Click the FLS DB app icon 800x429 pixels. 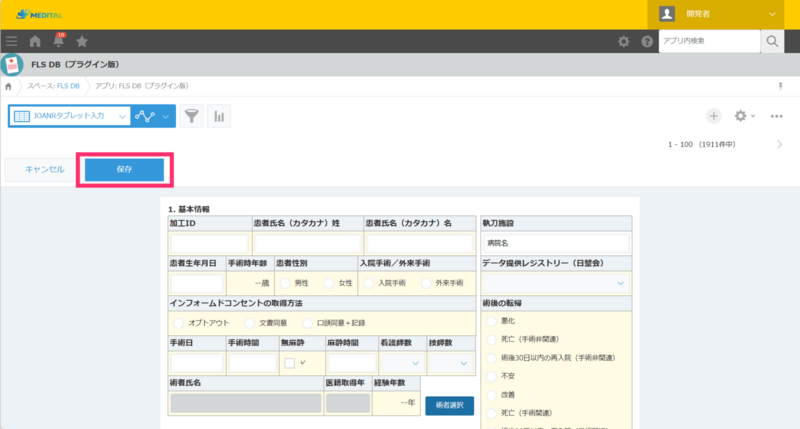coord(12,65)
